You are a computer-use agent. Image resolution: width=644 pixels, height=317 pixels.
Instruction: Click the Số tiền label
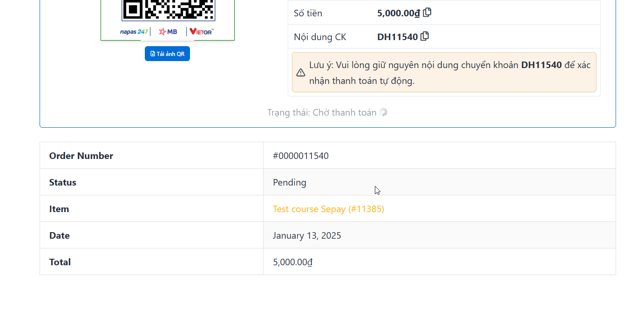(308, 13)
